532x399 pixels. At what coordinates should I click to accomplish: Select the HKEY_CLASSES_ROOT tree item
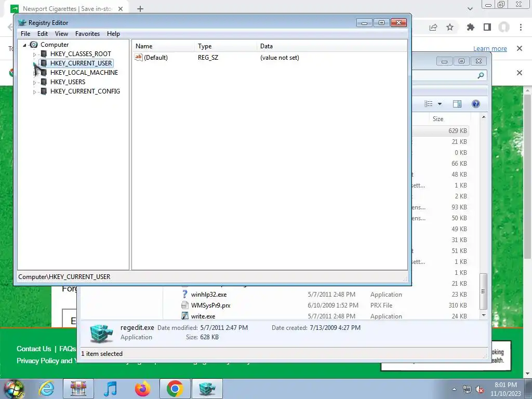pos(81,54)
